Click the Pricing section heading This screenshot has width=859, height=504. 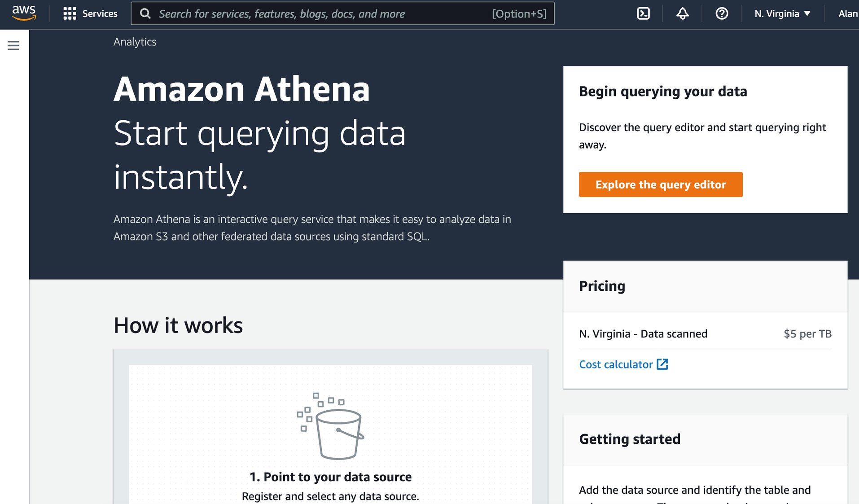[x=602, y=286]
